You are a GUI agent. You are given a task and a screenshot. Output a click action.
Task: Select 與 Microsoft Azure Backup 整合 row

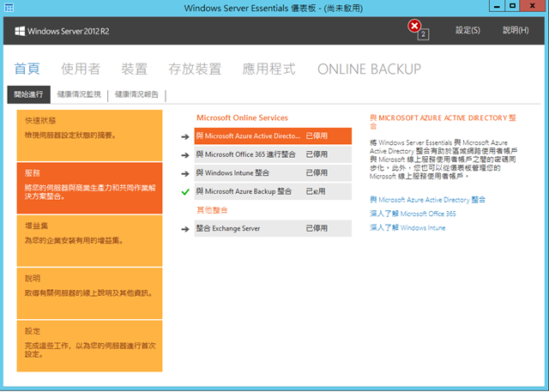(273, 191)
